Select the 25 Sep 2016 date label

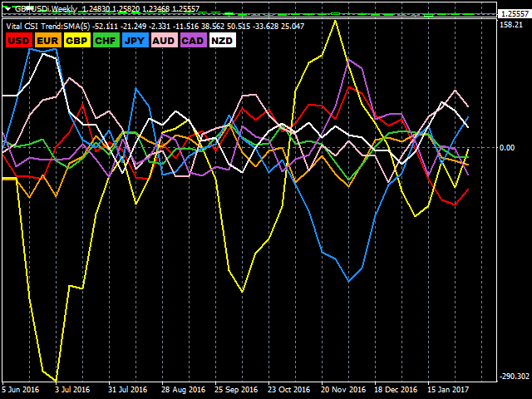pos(236,390)
